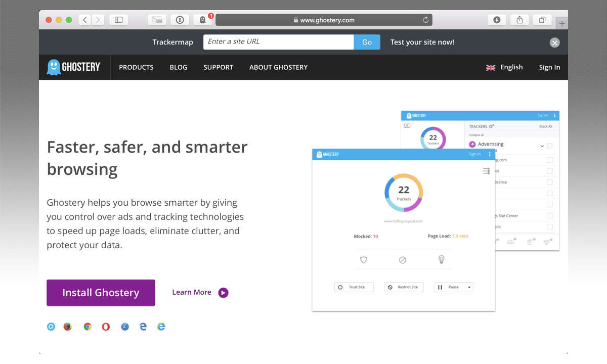607x364 pixels.
Task: Click the Cliqz browser icon
Action: point(51,327)
